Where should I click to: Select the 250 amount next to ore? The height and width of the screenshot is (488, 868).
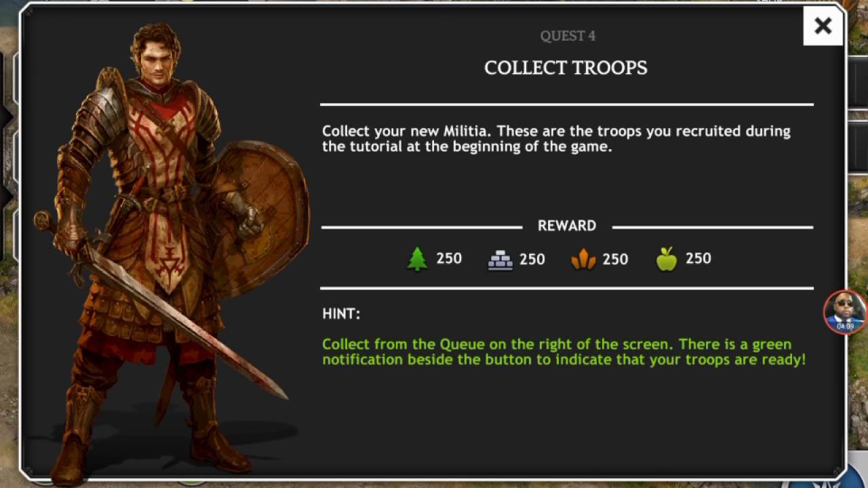point(615,259)
